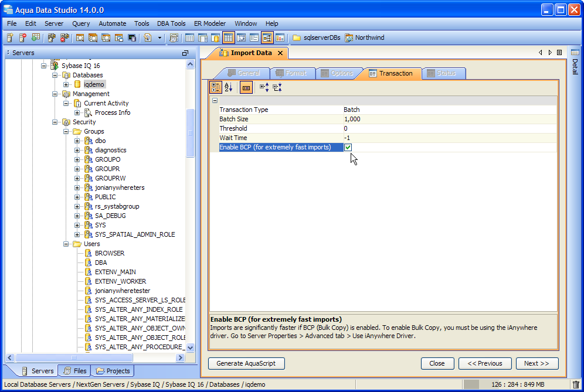
Task: Open the Northwind shortcut
Action: 365,38
